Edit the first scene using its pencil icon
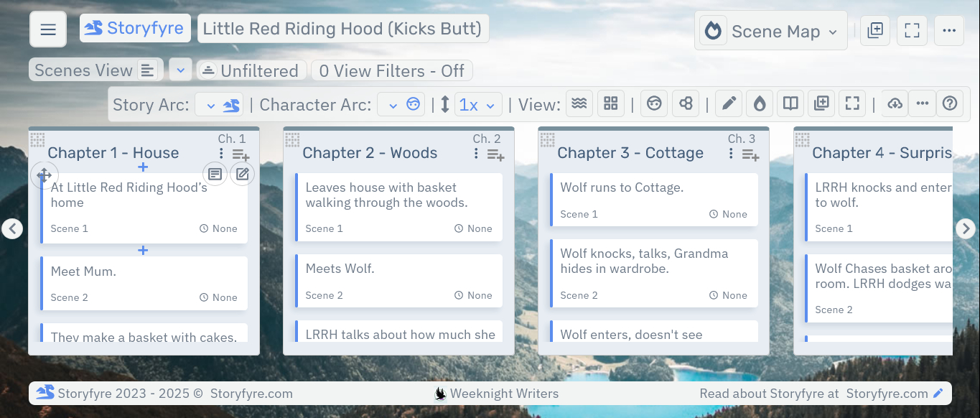 tap(242, 174)
